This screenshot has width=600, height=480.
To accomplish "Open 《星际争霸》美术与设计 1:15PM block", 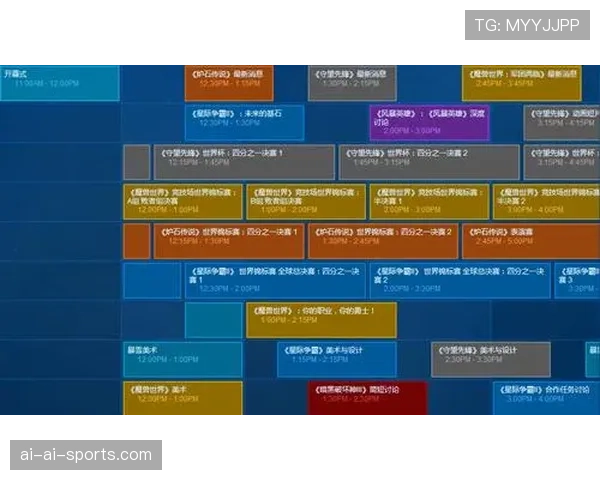I will coord(337,360).
